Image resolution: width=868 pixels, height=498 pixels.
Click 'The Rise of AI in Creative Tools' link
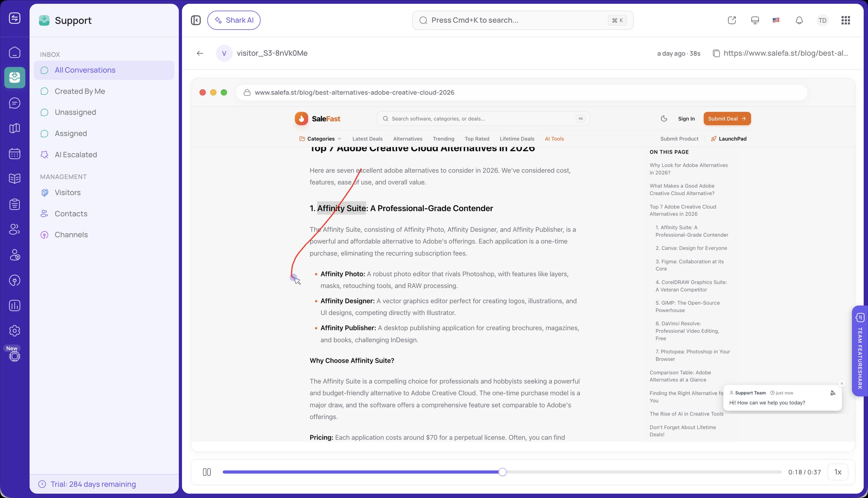point(686,414)
